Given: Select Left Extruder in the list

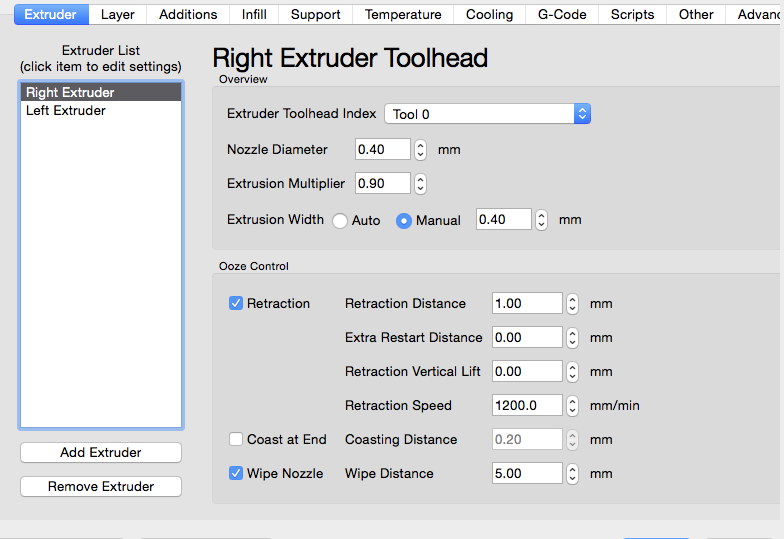Looking at the screenshot, I should [66, 111].
